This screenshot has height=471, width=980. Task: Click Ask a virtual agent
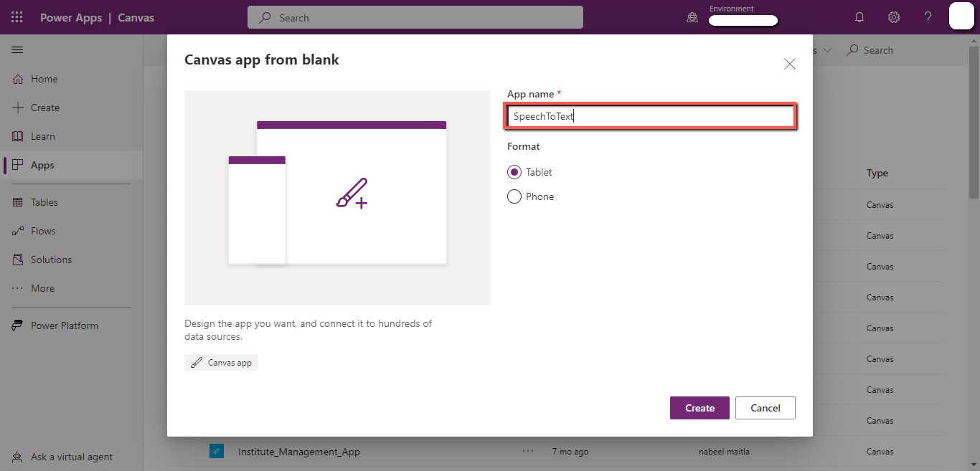tap(72, 457)
